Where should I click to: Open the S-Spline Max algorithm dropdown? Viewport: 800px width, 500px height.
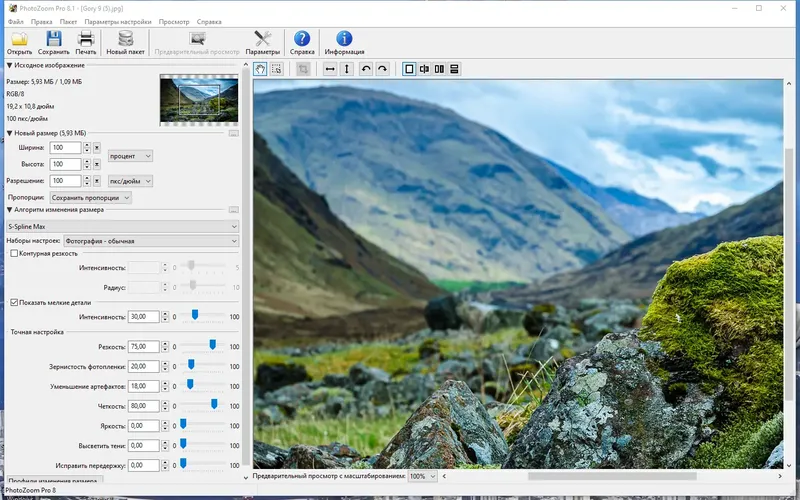[122, 226]
